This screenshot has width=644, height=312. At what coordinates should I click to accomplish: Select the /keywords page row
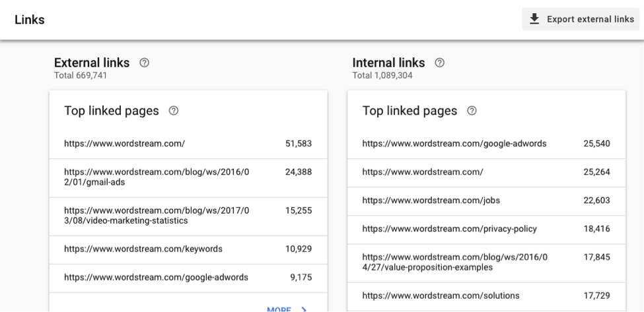pos(188,249)
